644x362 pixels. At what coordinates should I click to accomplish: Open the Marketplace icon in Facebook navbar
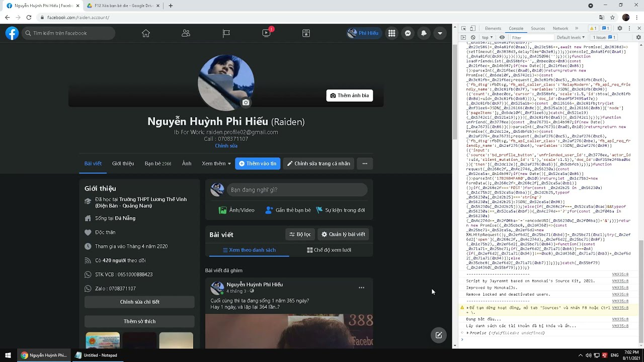[x=306, y=33]
